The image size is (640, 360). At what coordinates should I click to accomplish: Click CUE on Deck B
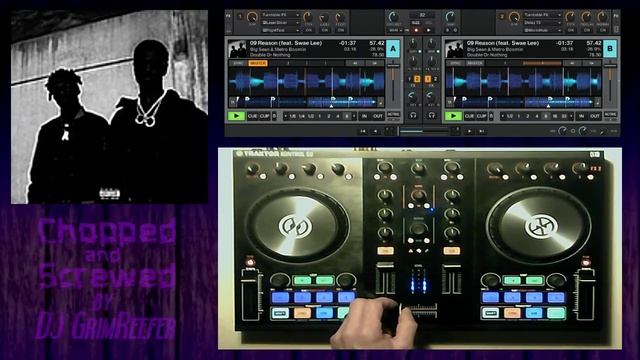pyautogui.click(x=469, y=116)
